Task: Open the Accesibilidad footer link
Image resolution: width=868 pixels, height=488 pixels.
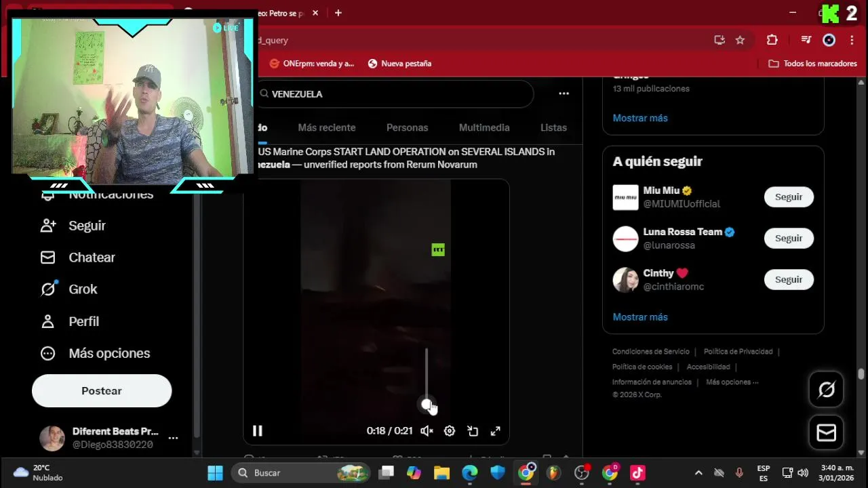Action: coord(709,367)
